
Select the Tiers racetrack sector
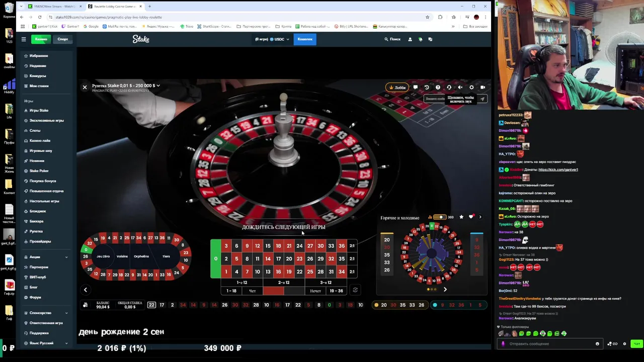pyautogui.click(x=166, y=256)
